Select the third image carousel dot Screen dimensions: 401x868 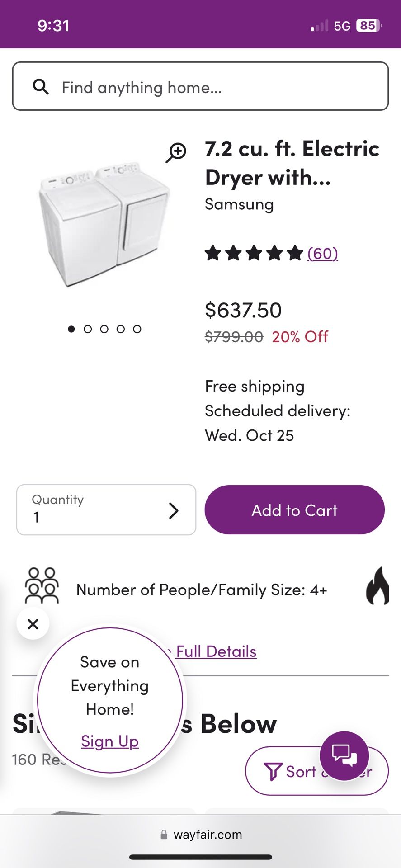point(104,329)
